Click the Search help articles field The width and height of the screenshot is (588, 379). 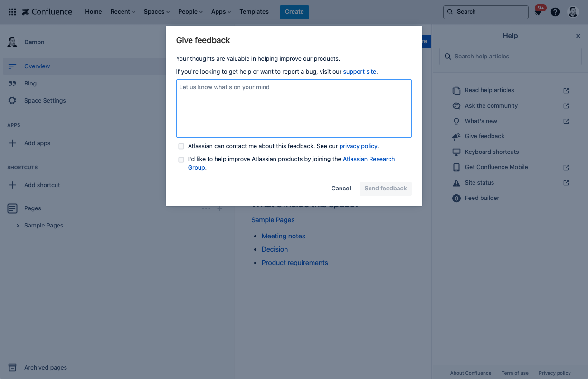click(x=511, y=57)
